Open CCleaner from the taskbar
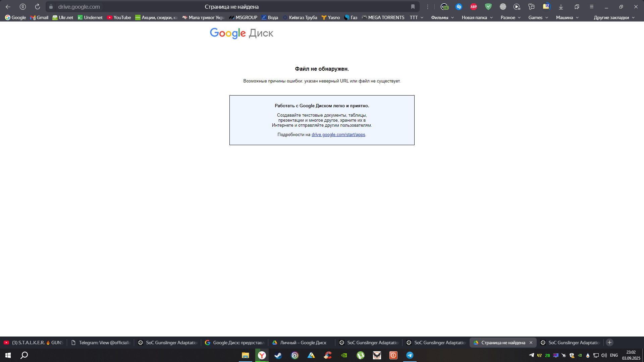Screen dimensions: 644x362 tap(328, 355)
